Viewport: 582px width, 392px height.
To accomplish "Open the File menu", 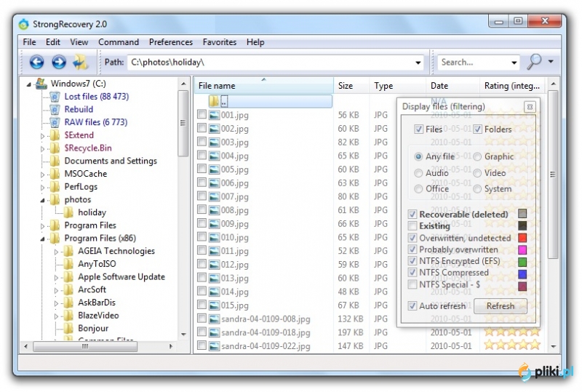I will coord(29,42).
